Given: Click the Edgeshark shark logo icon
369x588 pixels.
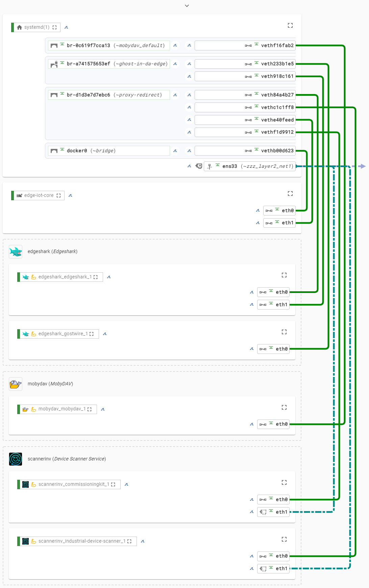Looking at the screenshot, I should pyautogui.click(x=16, y=252).
